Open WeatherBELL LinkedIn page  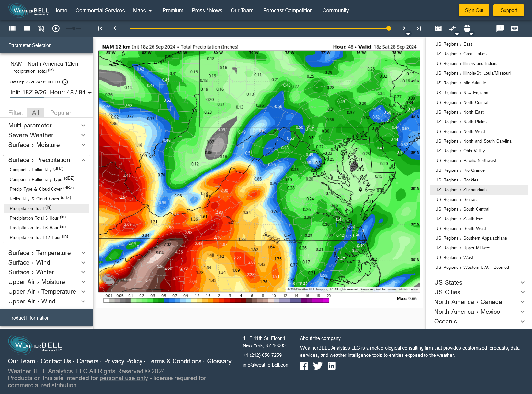332,366
